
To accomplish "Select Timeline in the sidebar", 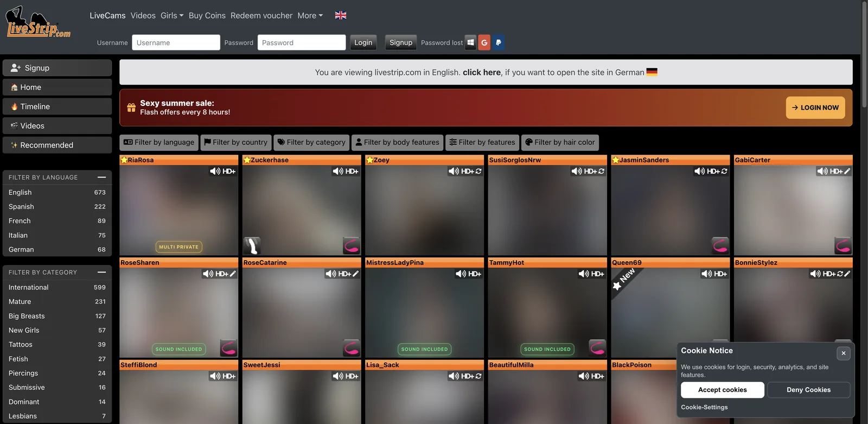I will coord(57,106).
